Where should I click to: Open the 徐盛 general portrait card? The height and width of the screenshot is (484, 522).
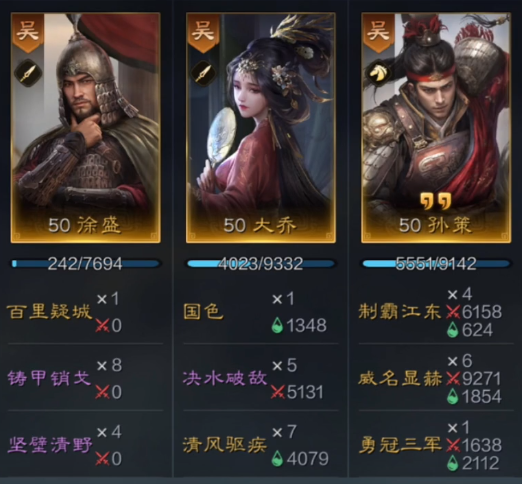tap(86, 128)
